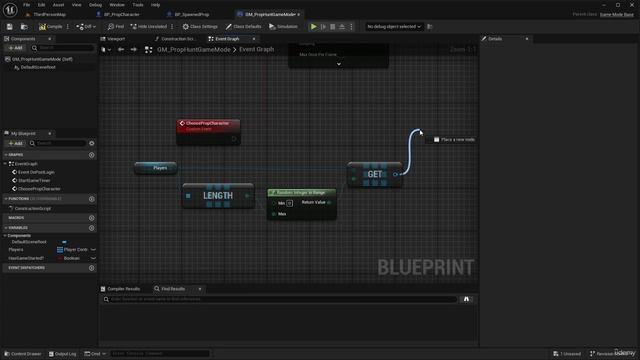Collapse the EventGraph tree item
This screenshot has height=360, width=640.
tap(5, 164)
